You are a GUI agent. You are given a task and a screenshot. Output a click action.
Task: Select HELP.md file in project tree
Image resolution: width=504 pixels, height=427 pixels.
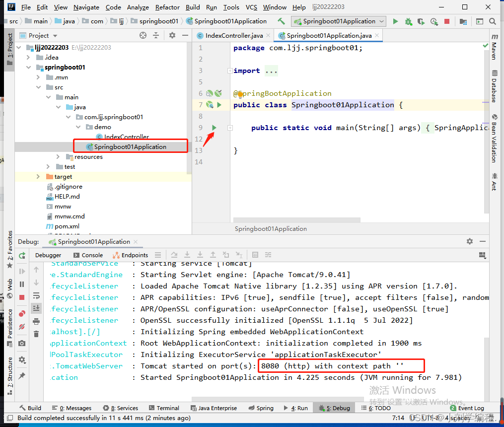click(x=67, y=196)
